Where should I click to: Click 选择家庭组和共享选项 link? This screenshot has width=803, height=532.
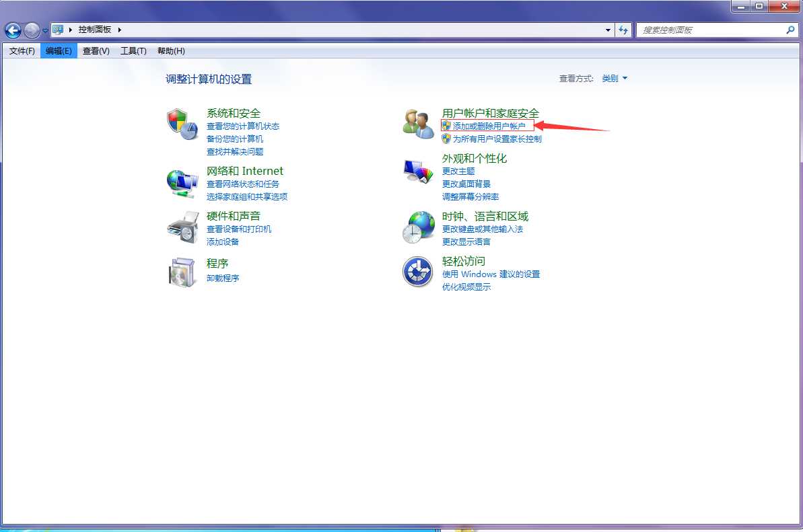click(247, 196)
